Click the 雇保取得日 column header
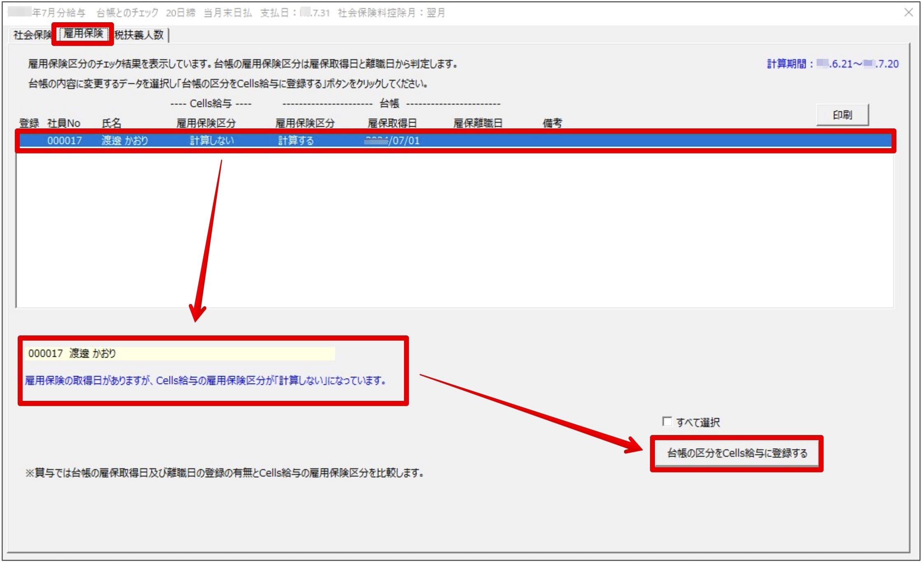Viewport: 924px width, 563px height. pyautogui.click(x=392, y=123)
